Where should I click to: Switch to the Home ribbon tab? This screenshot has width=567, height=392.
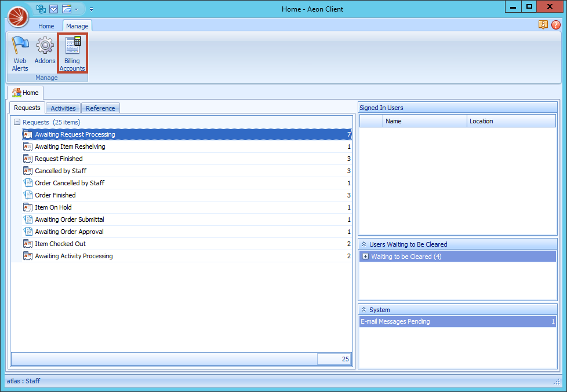[46, 25]
